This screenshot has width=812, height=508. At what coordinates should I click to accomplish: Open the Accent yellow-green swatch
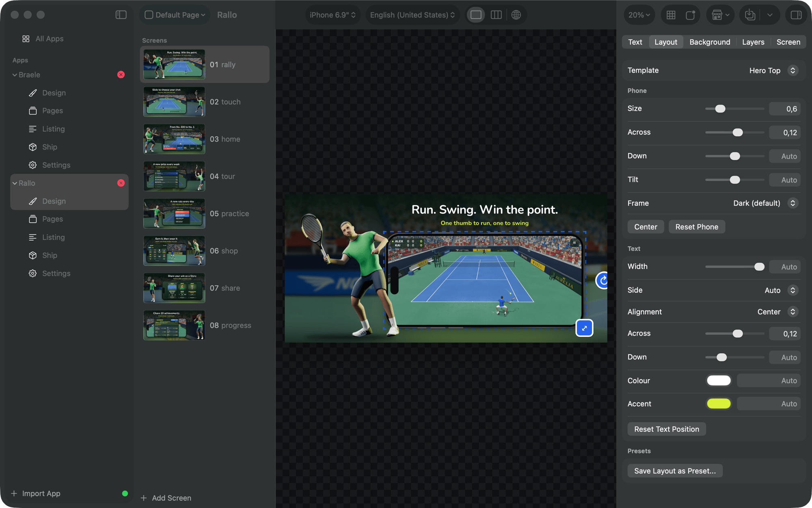coord(719,404)
